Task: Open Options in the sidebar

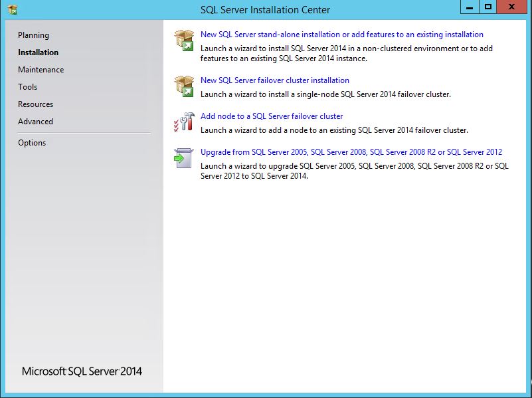Action: 32,143
